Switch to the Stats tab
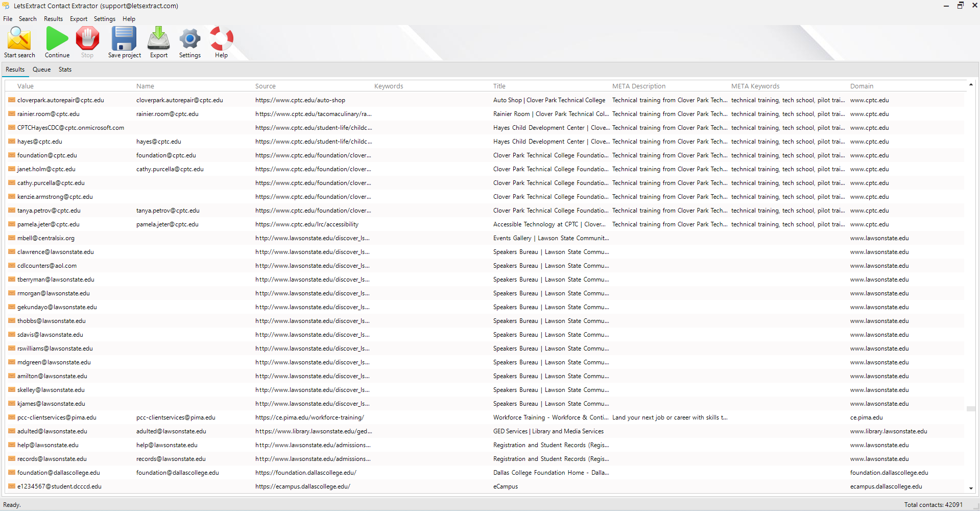 [x=65, y=69]
